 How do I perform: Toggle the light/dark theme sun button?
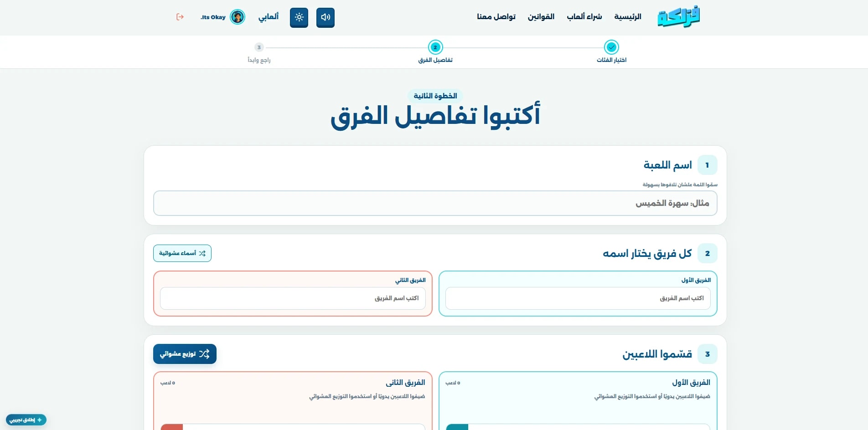click(x=299, y=17)
